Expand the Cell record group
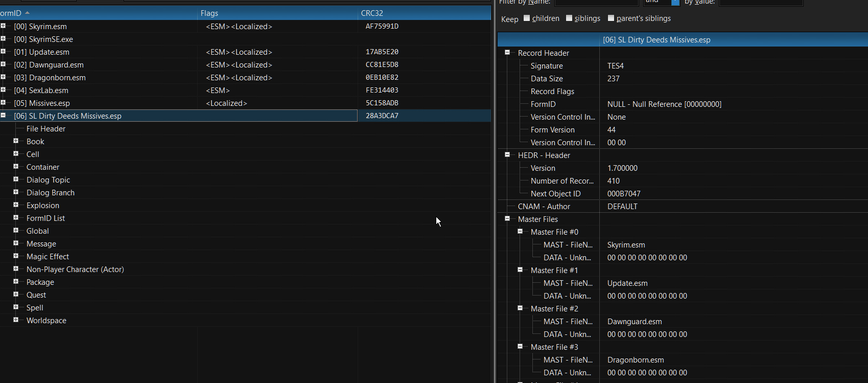 click(x=16, y=154)
